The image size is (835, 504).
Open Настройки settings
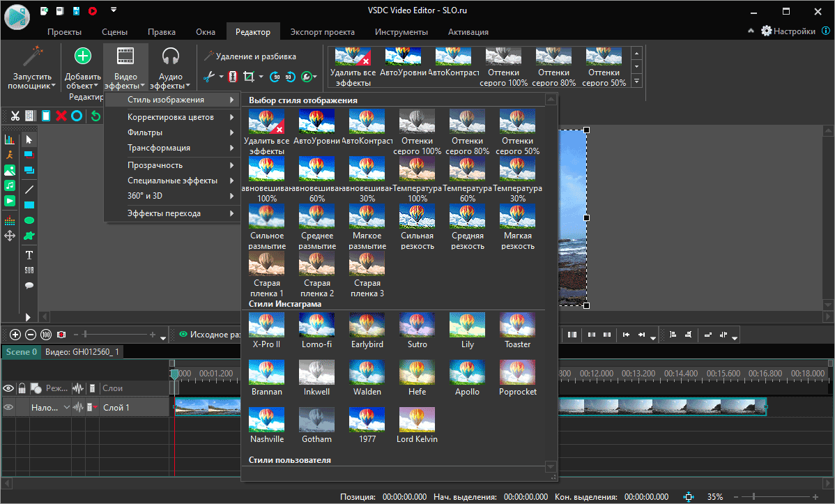click(788, 31)
